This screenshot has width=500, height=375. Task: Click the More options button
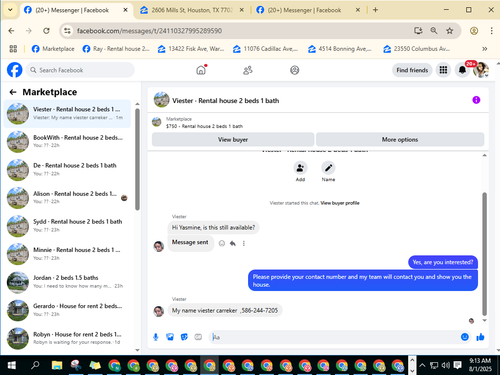pos(400,139)
